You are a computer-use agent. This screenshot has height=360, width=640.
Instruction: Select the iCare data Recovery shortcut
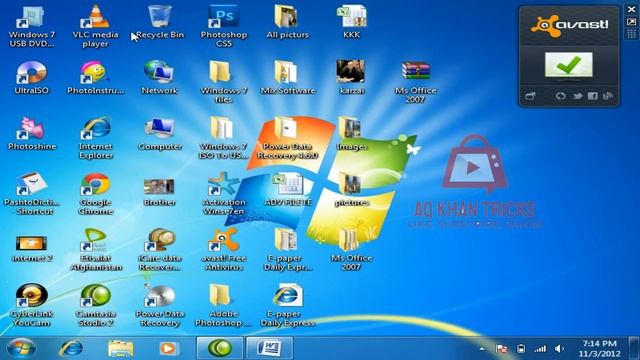(x=160, y=249)
